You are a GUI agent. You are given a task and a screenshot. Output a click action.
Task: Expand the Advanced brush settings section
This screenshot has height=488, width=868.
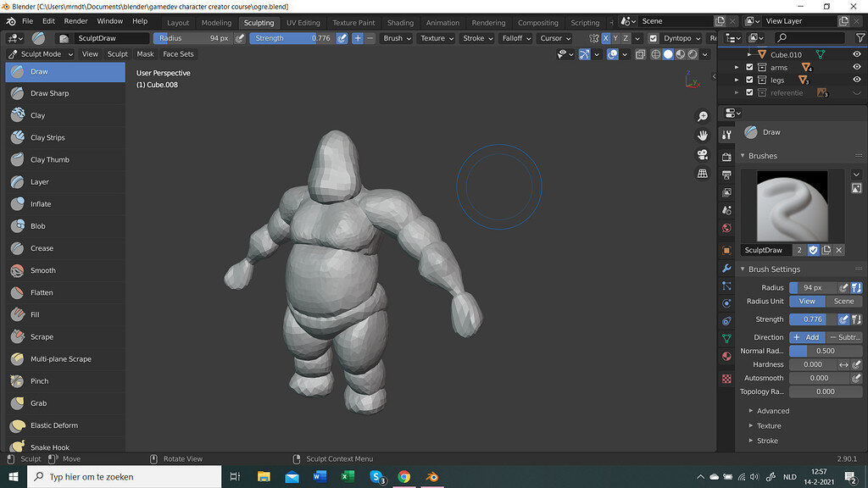coord(772,411)
